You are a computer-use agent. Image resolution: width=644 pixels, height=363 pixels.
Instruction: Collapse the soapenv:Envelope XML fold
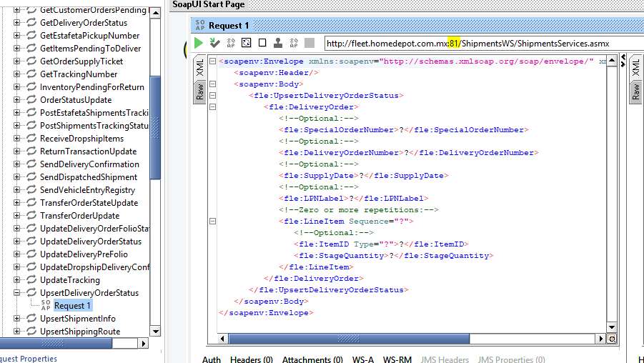tap(212, 61)
